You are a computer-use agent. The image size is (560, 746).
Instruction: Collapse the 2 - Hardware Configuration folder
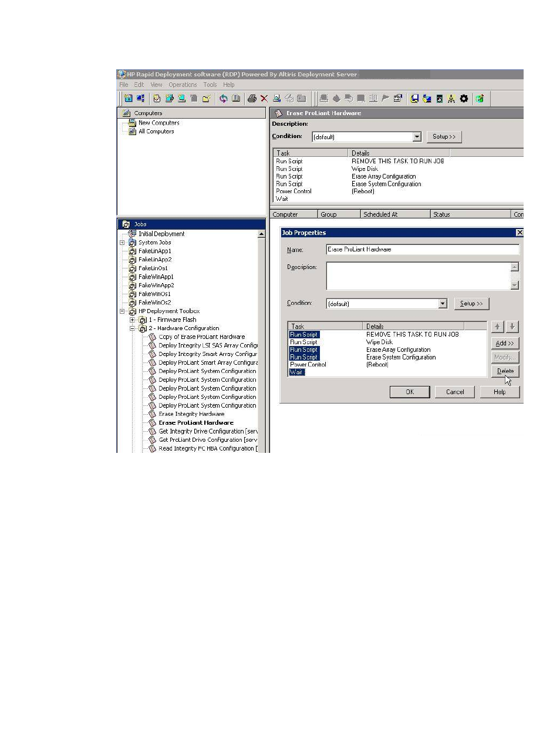pos(133,328)
